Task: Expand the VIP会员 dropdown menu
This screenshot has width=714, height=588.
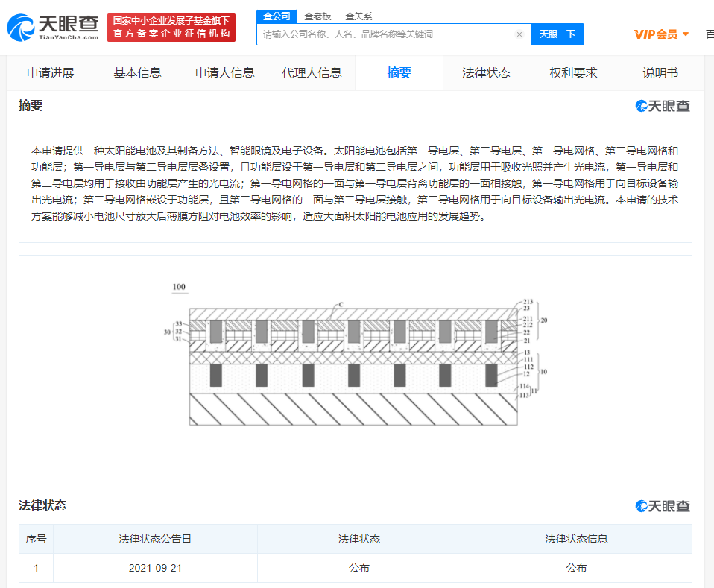Action: click(661, 34)
